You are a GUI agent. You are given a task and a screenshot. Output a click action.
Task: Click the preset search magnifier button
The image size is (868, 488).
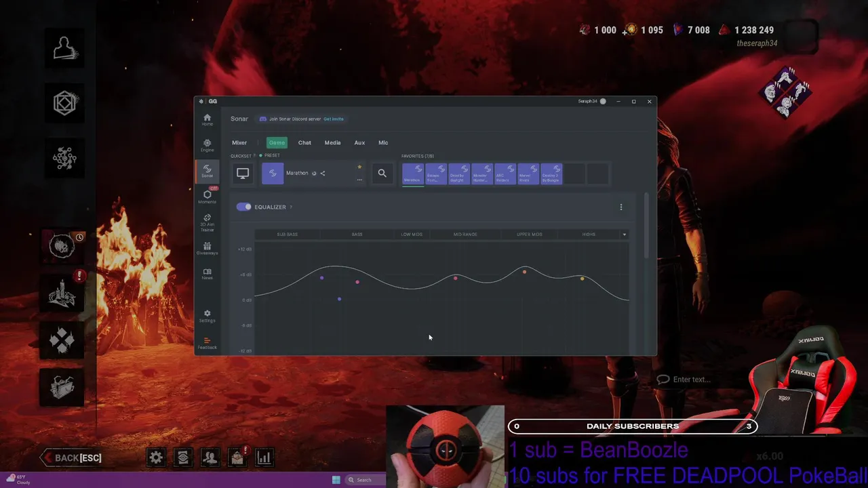[x=382, y=174]
